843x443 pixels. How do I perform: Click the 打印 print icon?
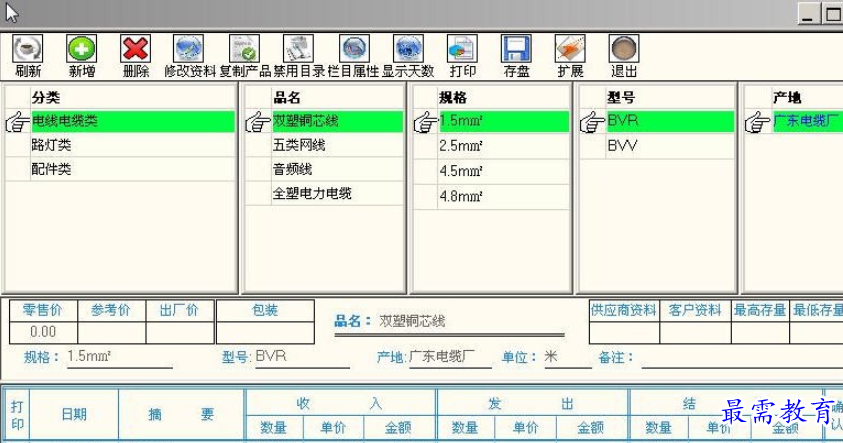(x=462, y=49)
